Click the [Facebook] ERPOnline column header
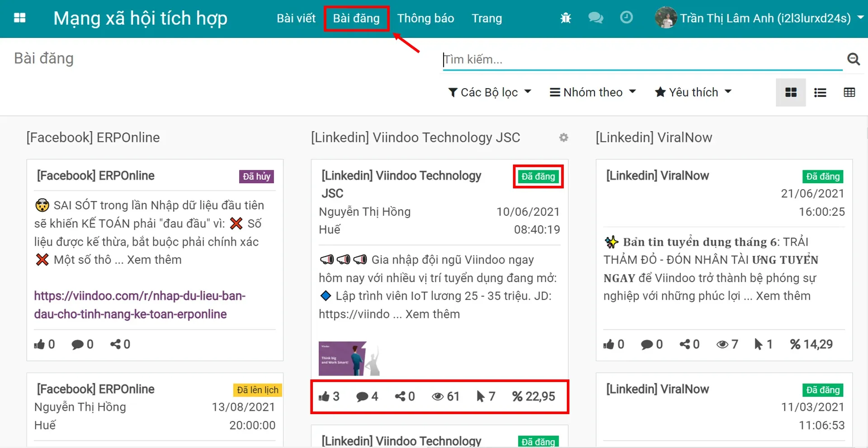 coord(93,137)
